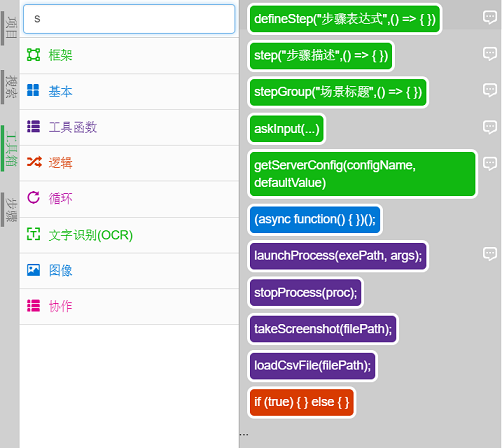
Task: Click the 逻辑 shuffle icon
Action: [x=34, y=162]
